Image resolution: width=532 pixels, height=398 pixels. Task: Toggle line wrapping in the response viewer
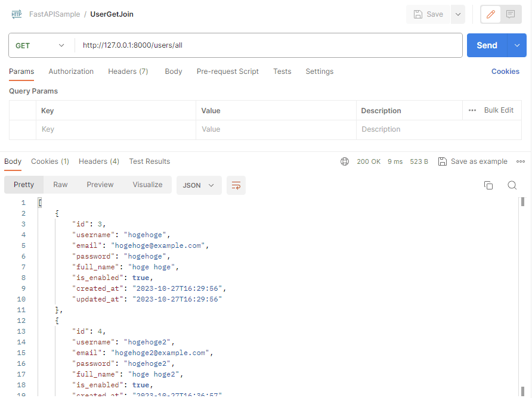pyautogui.click(x=236, y=185)
